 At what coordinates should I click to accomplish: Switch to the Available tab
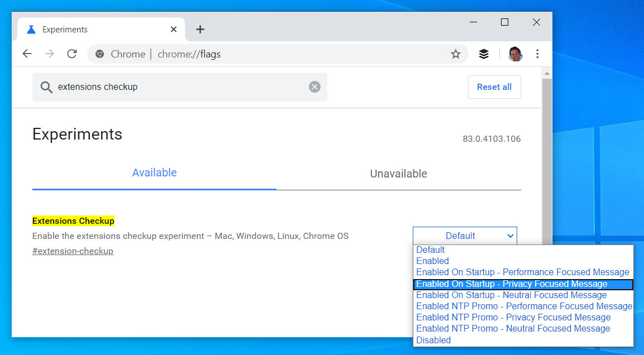pyautogui.click(x=154, y=173)
